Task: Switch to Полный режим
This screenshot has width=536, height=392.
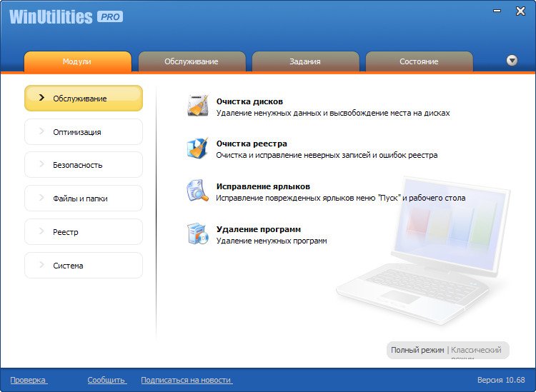Action: click(417, 350)
